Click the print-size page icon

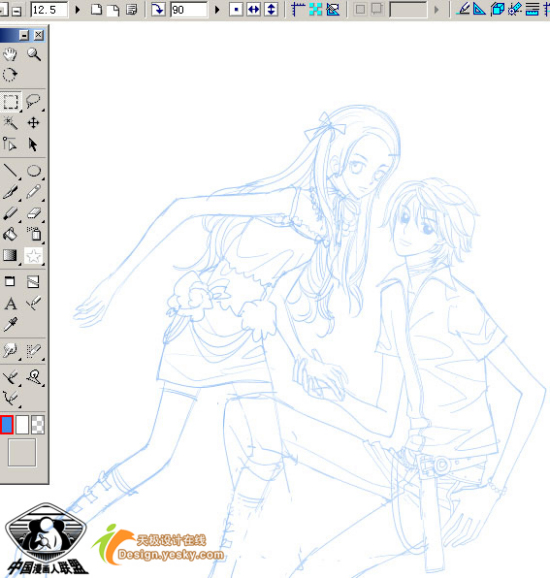tap(131, 10)
